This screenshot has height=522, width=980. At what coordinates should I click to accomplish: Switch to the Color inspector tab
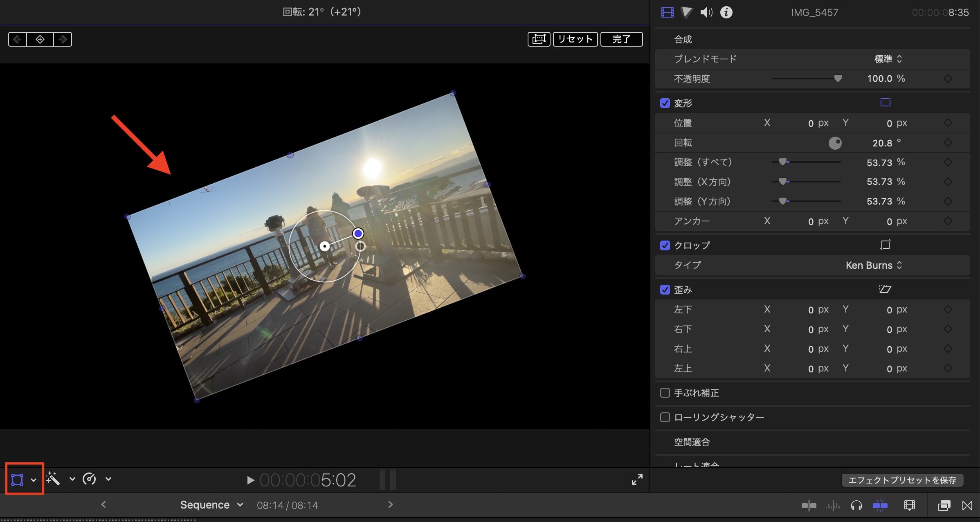pos(686,12)
